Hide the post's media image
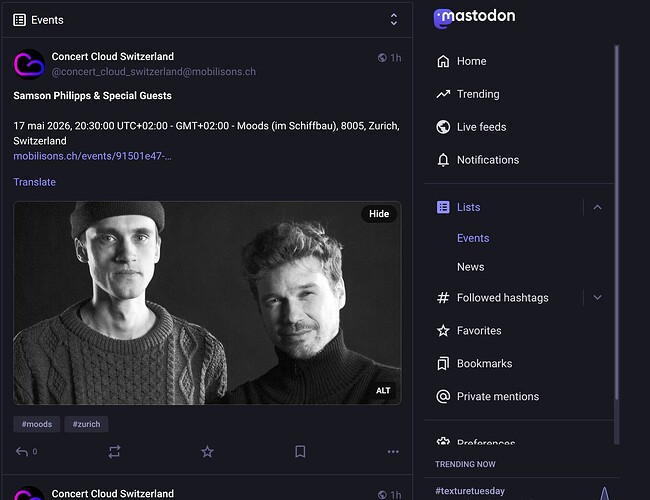The width and height of the screenshot is (650, 500). point(379,214)
